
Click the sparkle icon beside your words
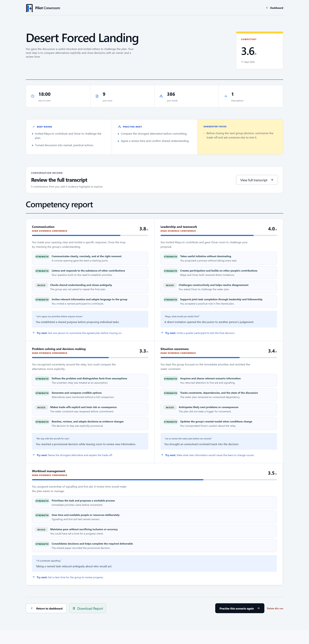pos(161,96)
